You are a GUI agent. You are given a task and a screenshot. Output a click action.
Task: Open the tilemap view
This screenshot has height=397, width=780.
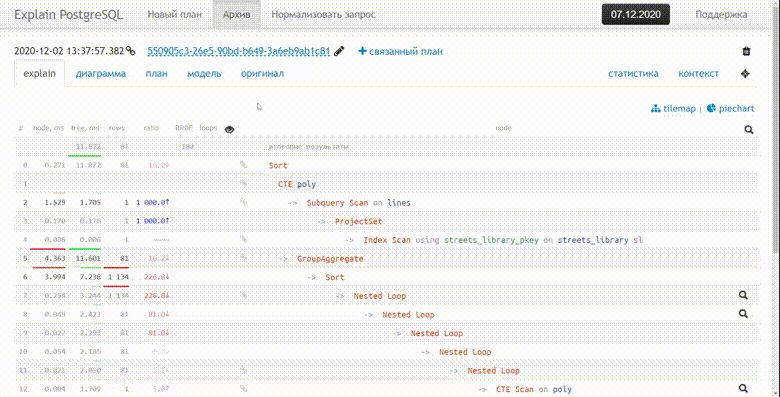click(x=674, y=108)
